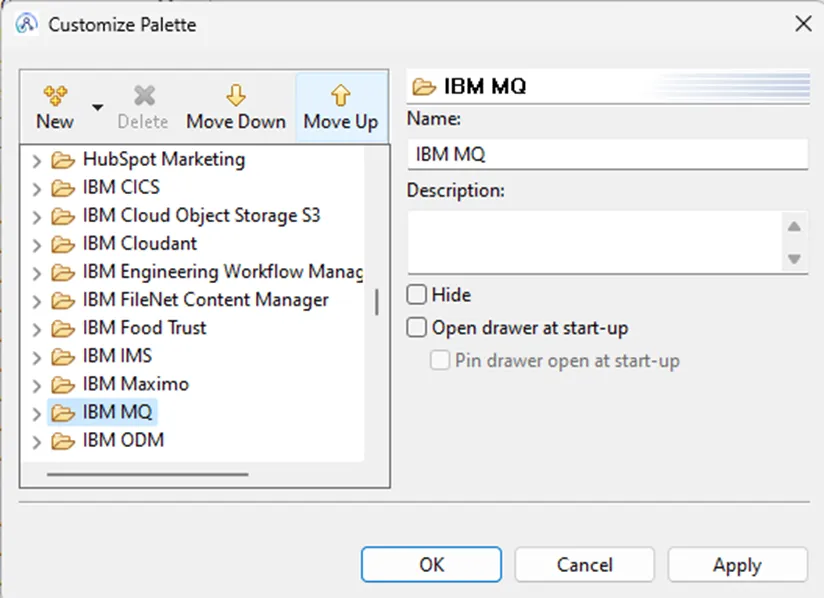
Task: Click inside the Description text area
Action: click(x=595, y=242)
